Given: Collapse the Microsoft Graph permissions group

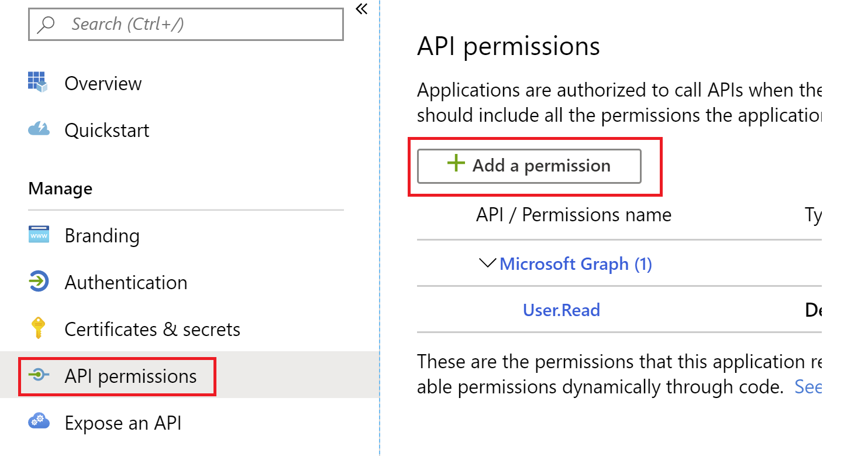Looking at the screenshot, I should pos(487,263).
